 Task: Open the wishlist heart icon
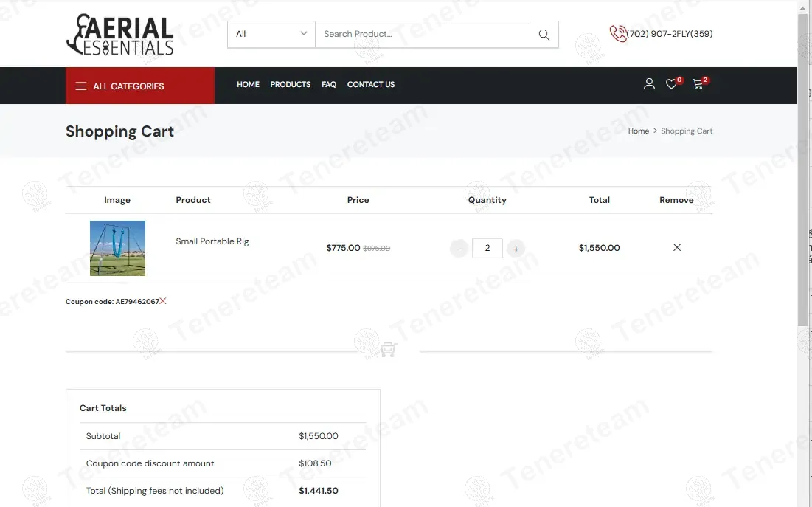tap(671, 84)
